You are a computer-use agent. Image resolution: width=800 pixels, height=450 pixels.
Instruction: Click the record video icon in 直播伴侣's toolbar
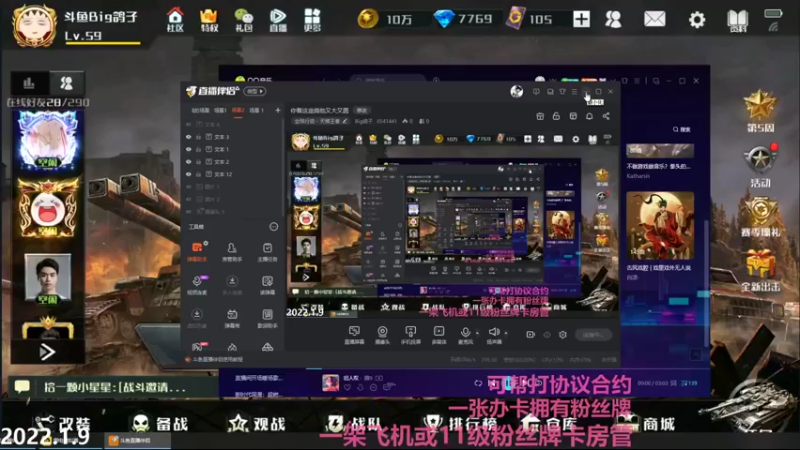(x=530, y=335)
